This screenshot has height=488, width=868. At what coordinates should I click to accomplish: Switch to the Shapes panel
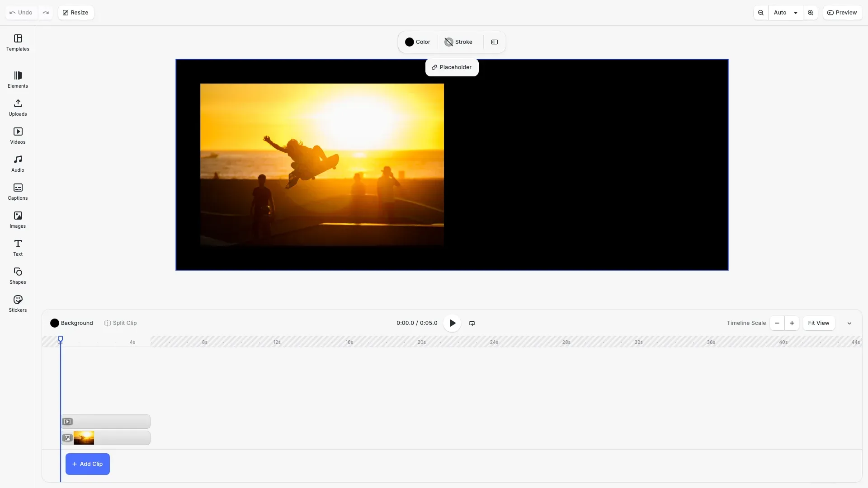pos(18,275)
